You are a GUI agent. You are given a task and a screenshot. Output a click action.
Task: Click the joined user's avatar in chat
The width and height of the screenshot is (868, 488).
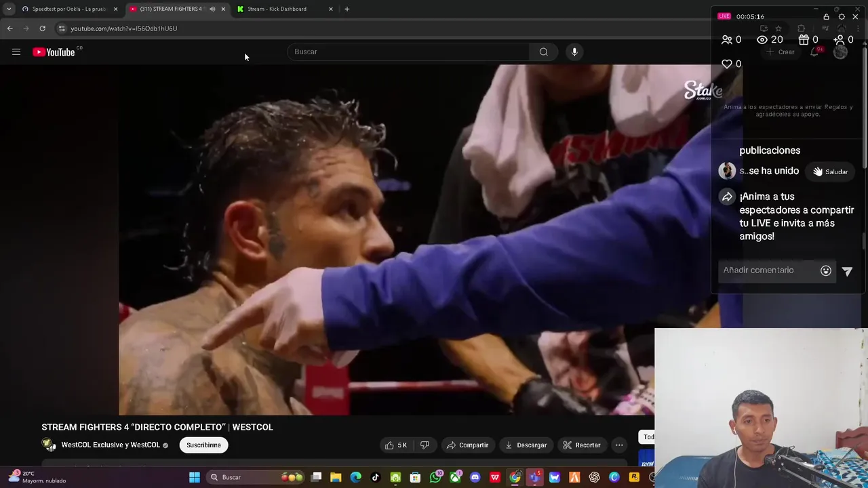click(x=727, y=171)
